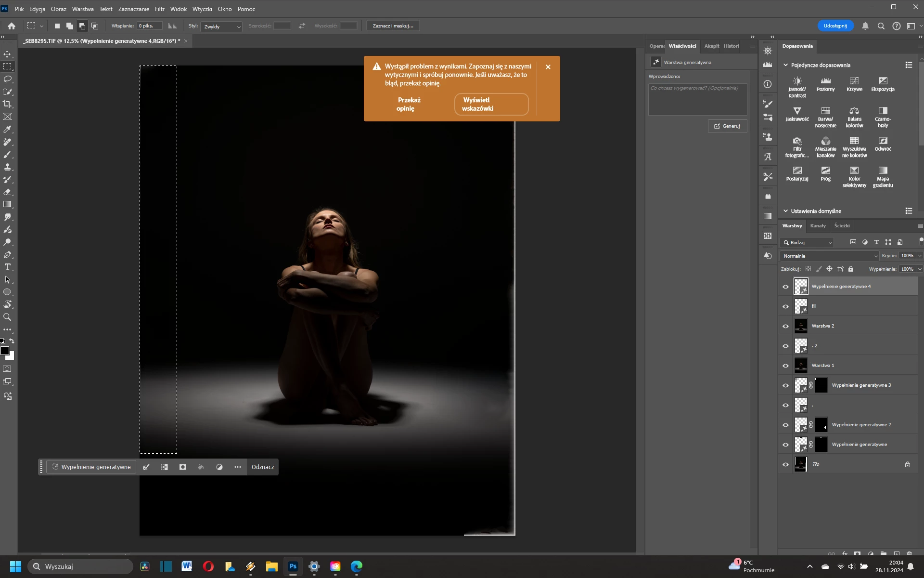
Task: Click the Wyświetl wskazówki button
Action: (x=491, y=104)
